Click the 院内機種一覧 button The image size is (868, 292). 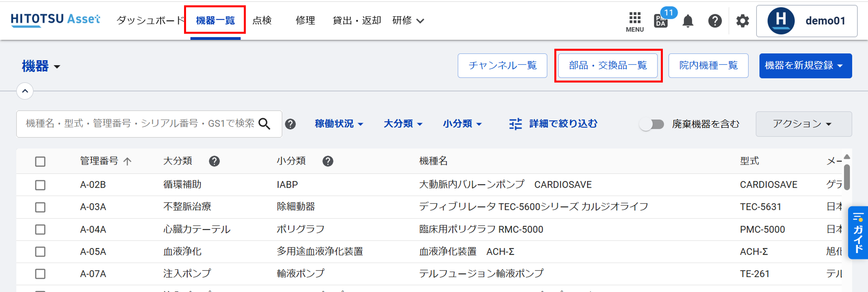708,65
